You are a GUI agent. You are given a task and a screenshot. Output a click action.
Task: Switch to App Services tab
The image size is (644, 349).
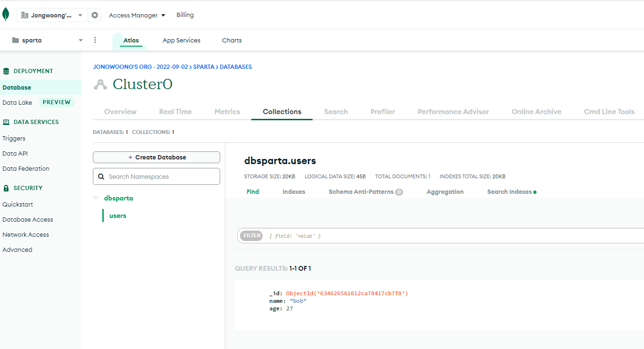point(182,40)
